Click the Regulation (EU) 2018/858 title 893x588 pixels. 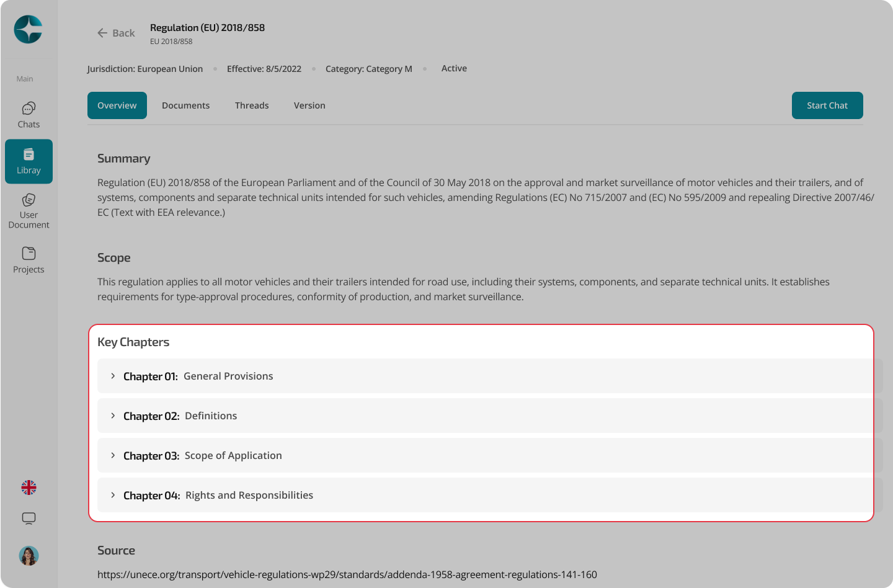[x=207, y=27]
